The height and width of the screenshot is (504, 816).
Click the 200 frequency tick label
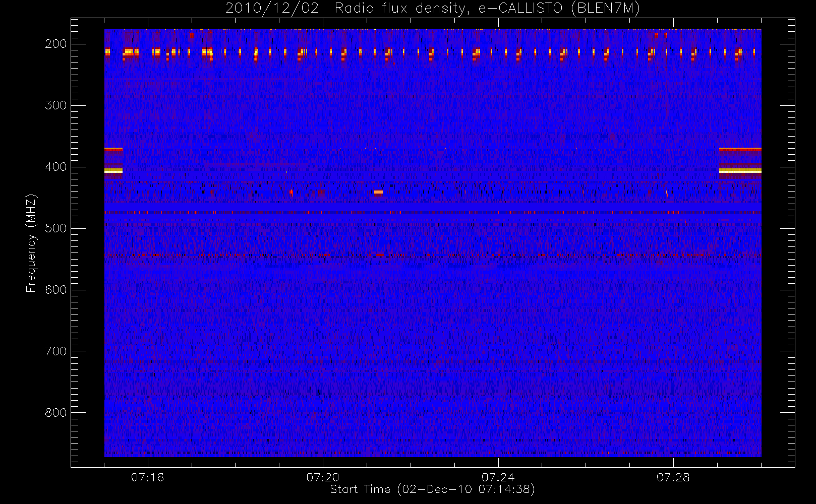coord(56,44)
